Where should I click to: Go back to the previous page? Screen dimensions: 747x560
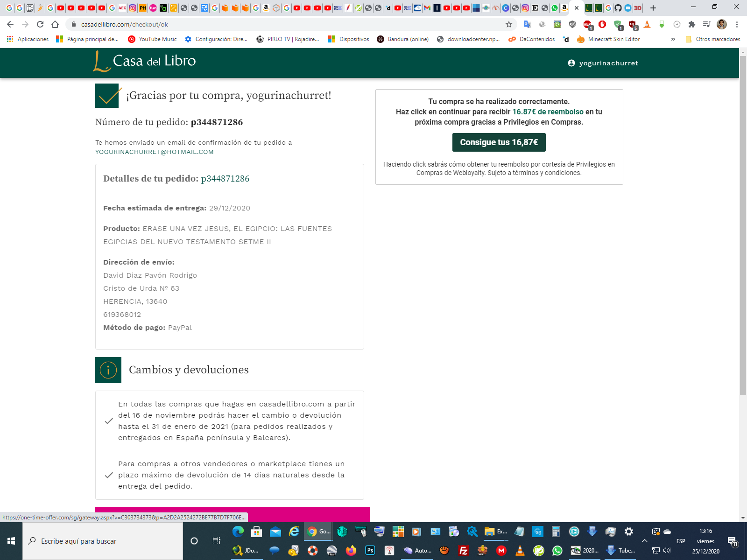pyautogui.click(x=10, y=24)
